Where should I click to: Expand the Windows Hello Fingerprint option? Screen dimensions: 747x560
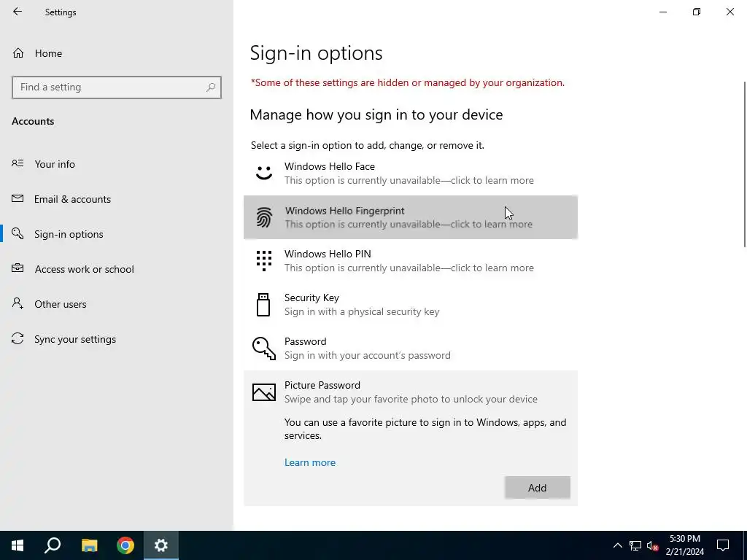pos(410,217)
